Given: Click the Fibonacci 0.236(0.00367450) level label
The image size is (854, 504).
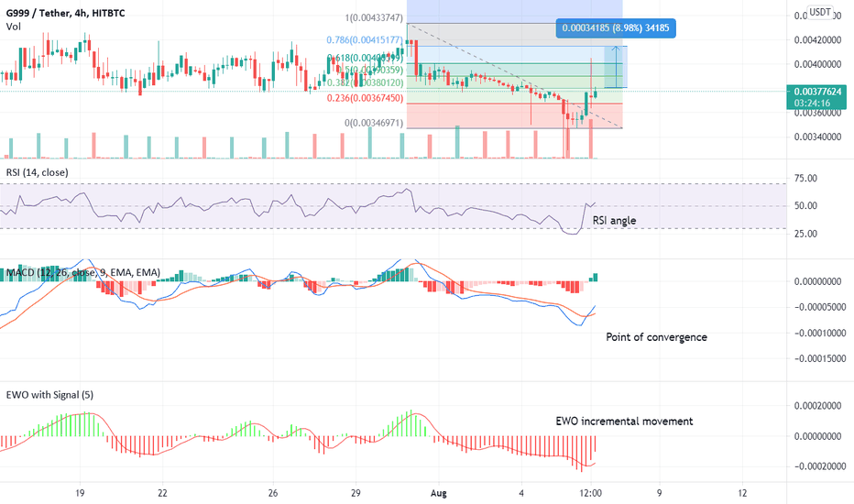Looking at the screenshot, I should [x=365, y=99].
